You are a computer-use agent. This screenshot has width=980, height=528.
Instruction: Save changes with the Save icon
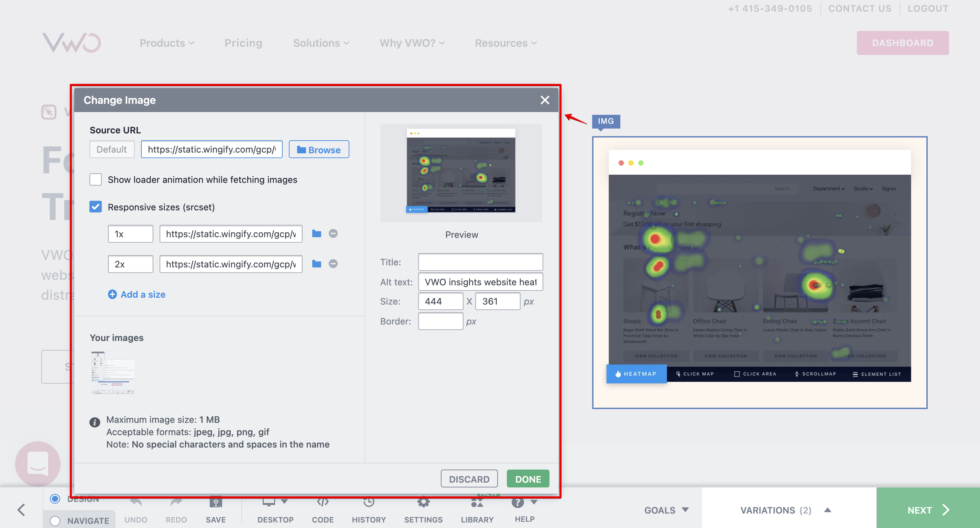216,502
